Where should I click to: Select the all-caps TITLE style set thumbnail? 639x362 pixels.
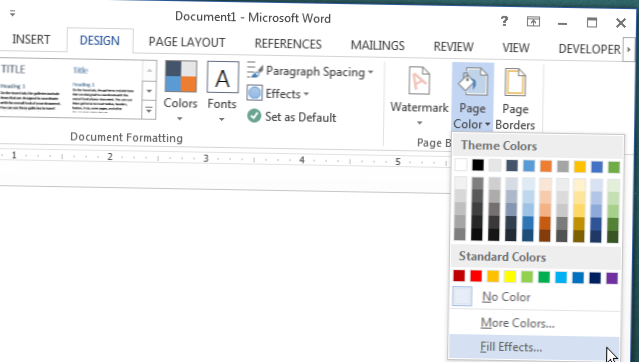(x=31, y=88)
